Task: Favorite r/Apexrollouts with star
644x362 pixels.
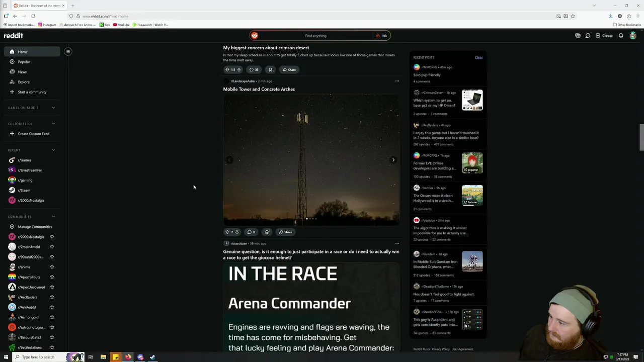Action: click(52, 277)
